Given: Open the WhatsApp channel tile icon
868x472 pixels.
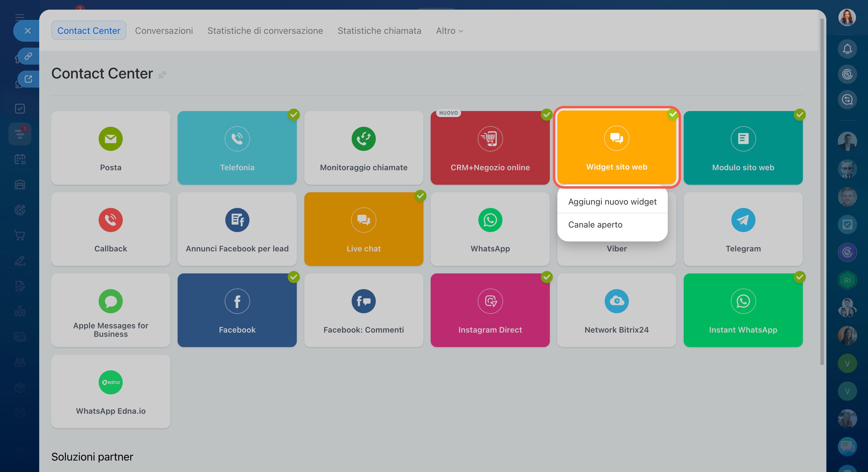Looking at the screenshot, I should pyautogui.click(x=490, y=220).
